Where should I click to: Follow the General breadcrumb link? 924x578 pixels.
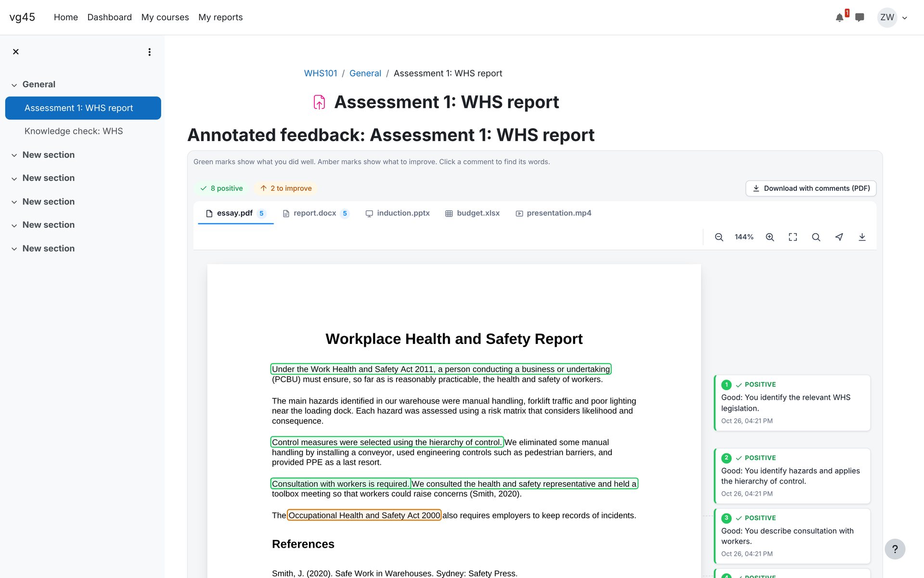tap(365, 73)
